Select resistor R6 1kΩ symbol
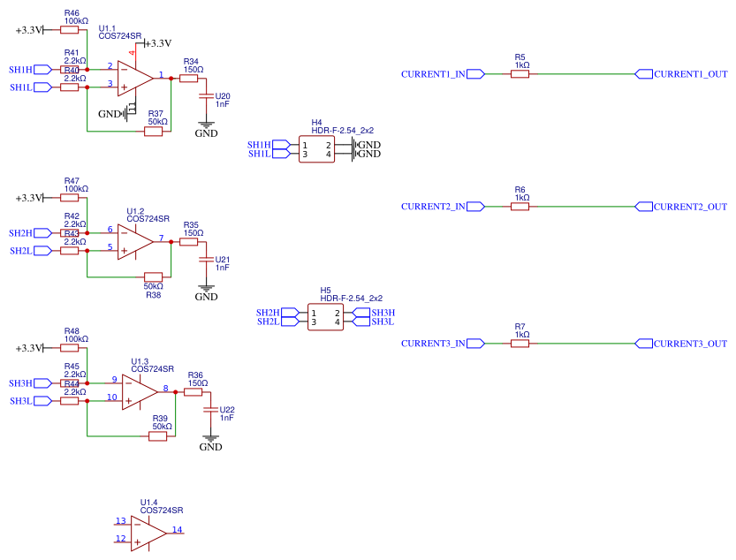736x560 pixels. coord(520,207)
